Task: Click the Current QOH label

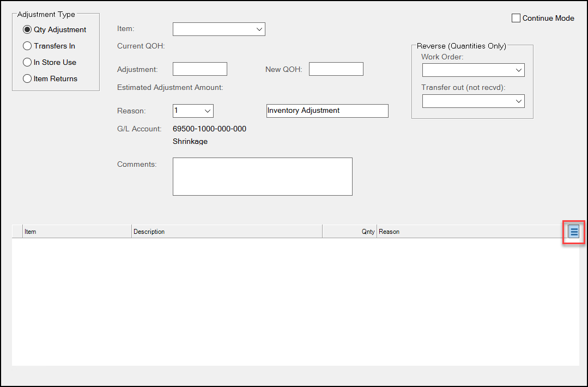Action: (141, 46)
